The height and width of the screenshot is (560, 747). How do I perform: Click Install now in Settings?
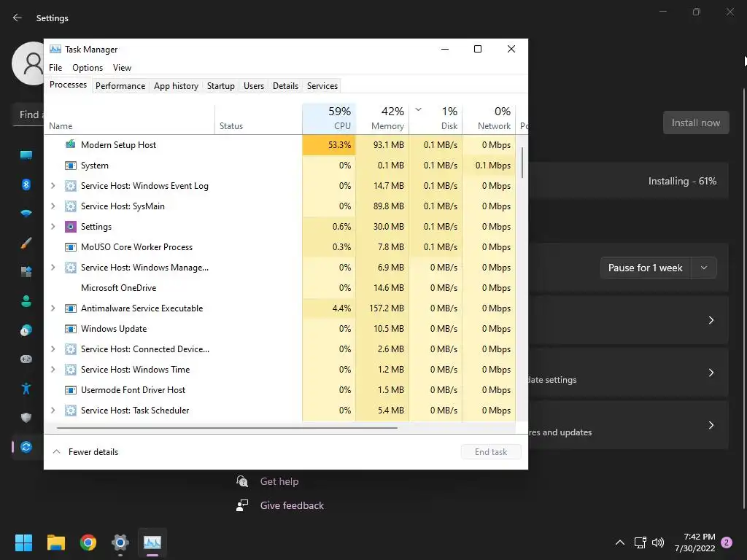(695, 122)
